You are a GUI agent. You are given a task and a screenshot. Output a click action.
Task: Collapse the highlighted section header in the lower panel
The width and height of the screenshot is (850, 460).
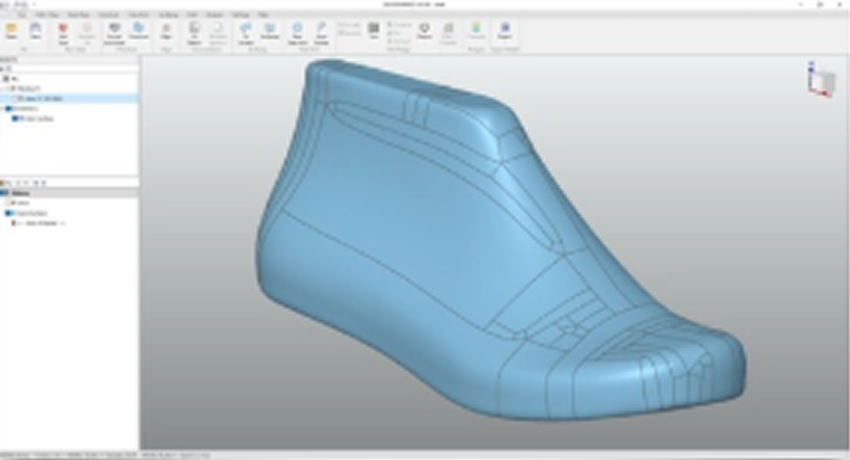pos(4,192)
